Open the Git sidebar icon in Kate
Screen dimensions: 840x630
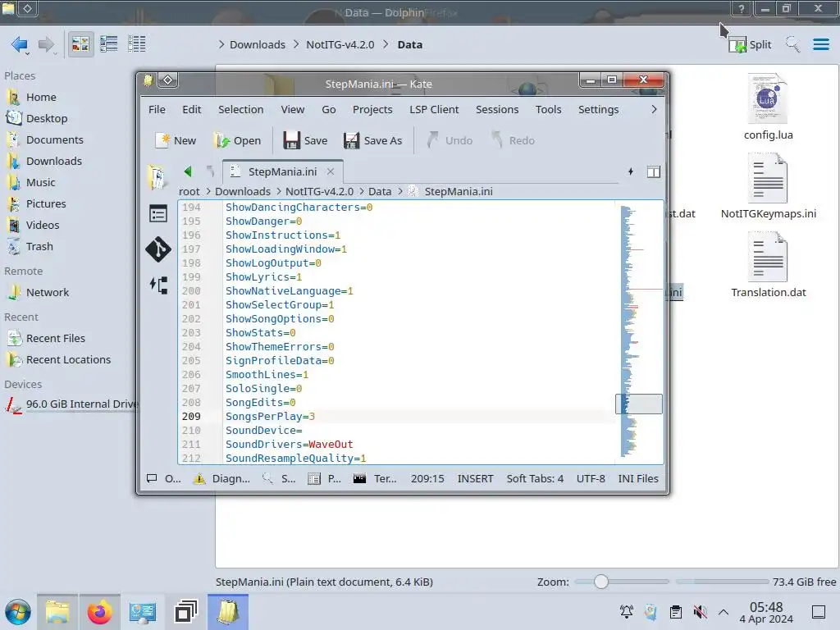tap(158, 249)
